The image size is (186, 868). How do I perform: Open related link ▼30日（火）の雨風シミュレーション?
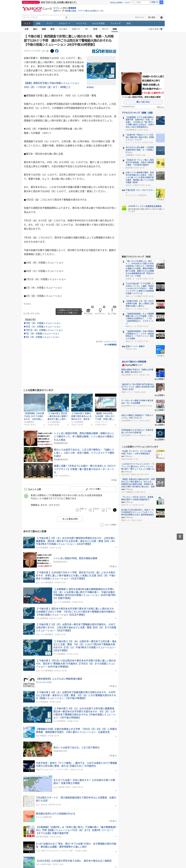click(x=42, y=327)
